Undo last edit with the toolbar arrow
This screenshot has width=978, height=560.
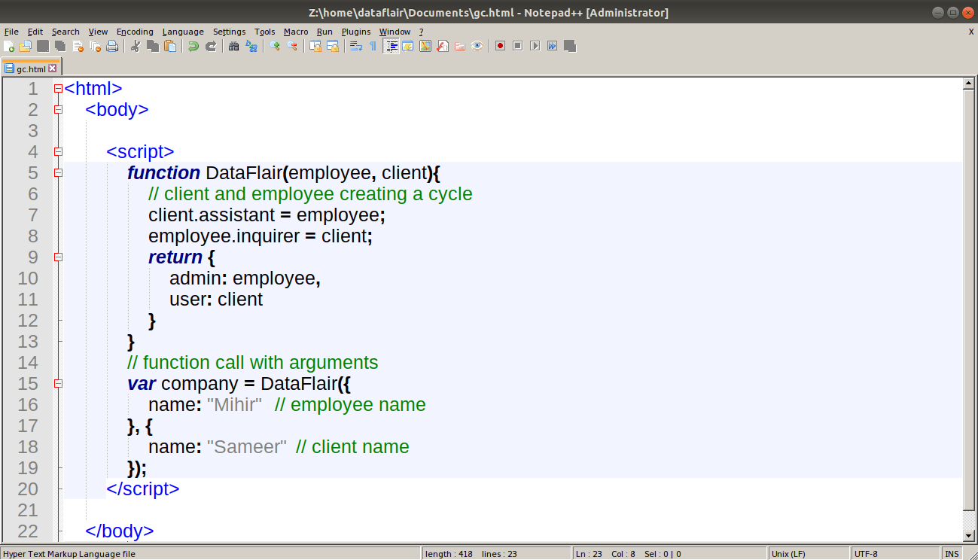coord(193,46)
